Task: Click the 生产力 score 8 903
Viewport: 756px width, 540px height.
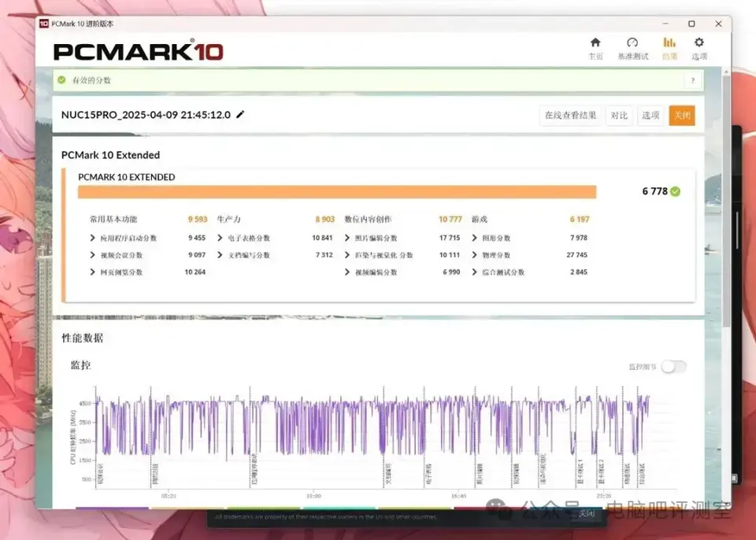Action: click(325, 220)
